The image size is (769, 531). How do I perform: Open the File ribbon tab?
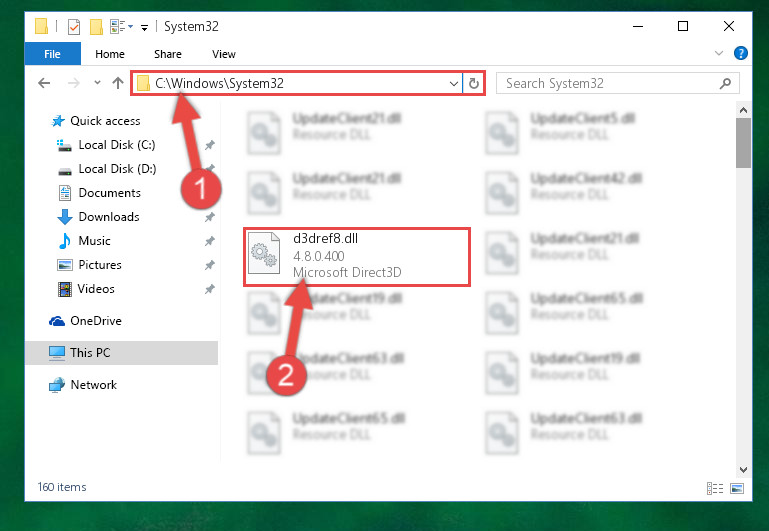(52, 54)
